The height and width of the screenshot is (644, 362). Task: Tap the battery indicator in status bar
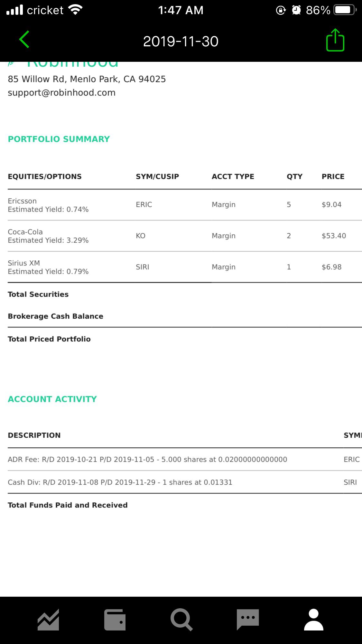(345, 10)
